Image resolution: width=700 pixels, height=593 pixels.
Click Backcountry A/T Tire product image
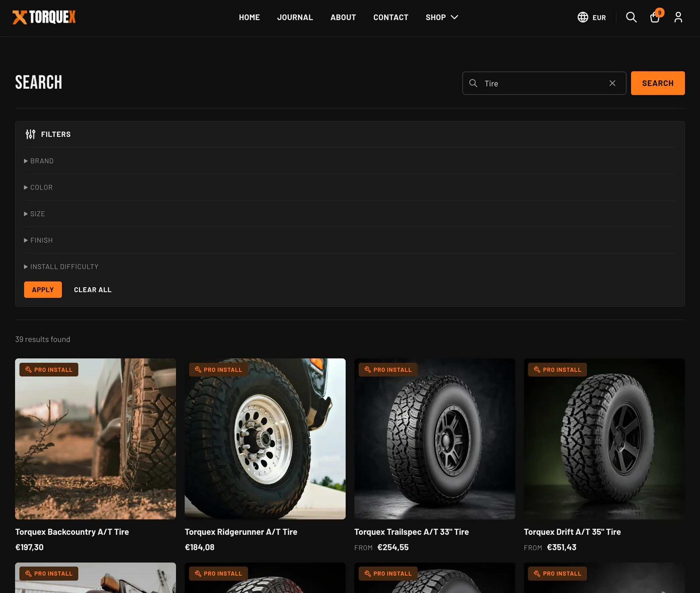95,439
